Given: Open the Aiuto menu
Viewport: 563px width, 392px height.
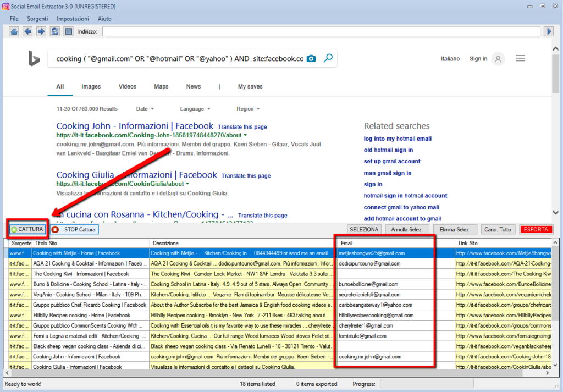Looking at the screenshot, I should click(104, 19).
